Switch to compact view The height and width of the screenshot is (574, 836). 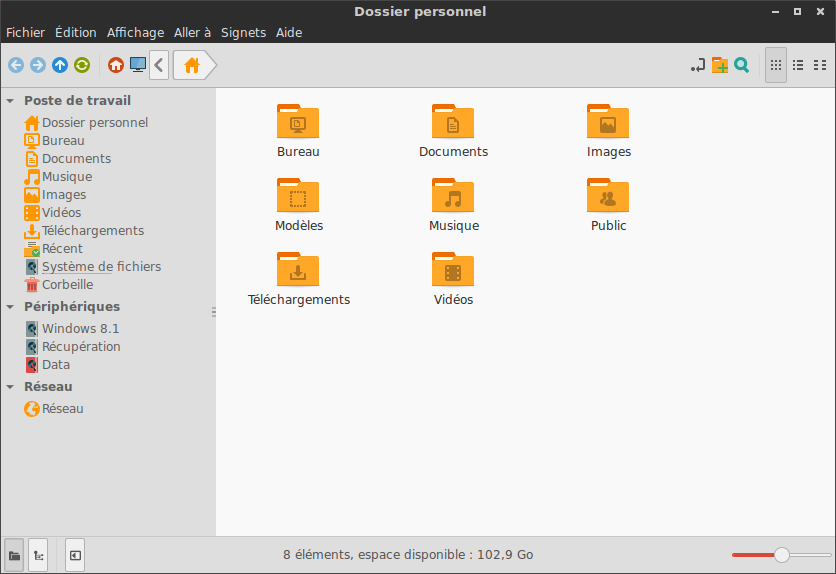coord(820,65)
